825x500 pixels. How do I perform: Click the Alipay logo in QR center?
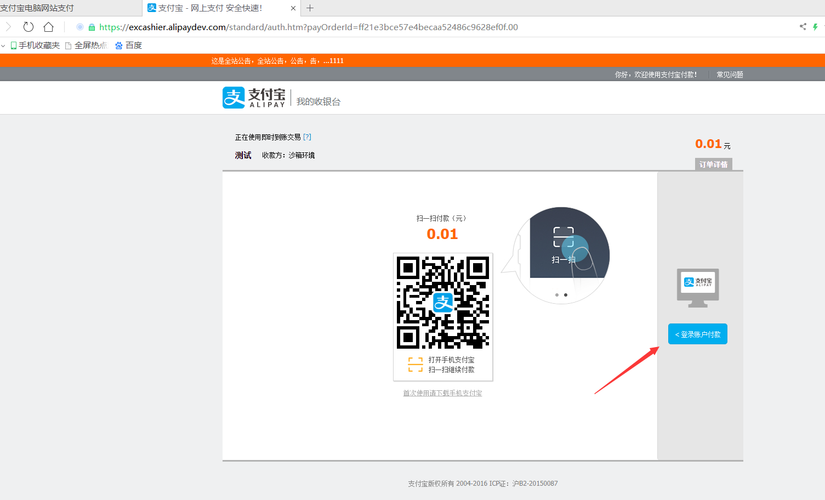coord(442,303)
